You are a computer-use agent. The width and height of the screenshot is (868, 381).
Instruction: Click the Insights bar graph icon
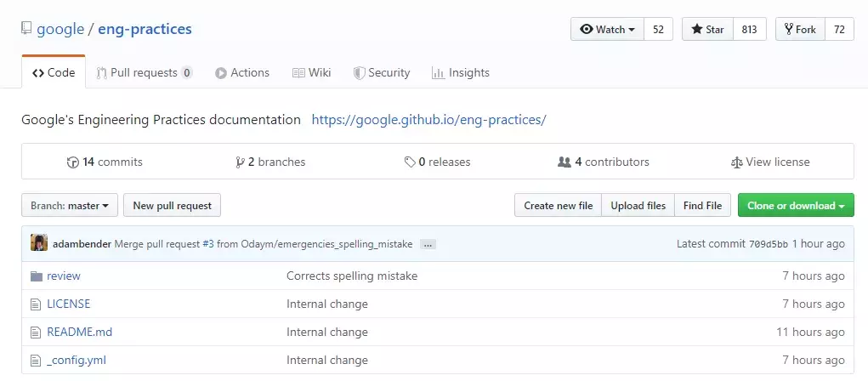pyautogui.click(x=438, y=73)
